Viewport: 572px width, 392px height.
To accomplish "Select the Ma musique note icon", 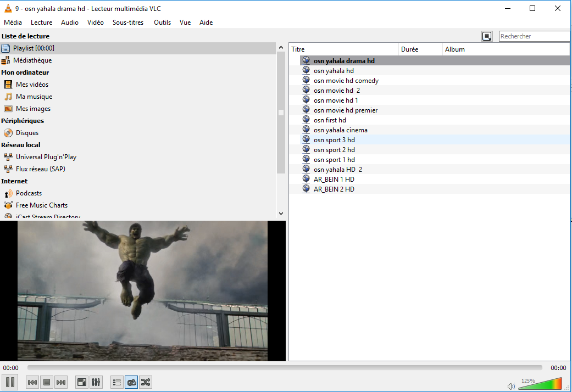I will (x=8, y=97).
